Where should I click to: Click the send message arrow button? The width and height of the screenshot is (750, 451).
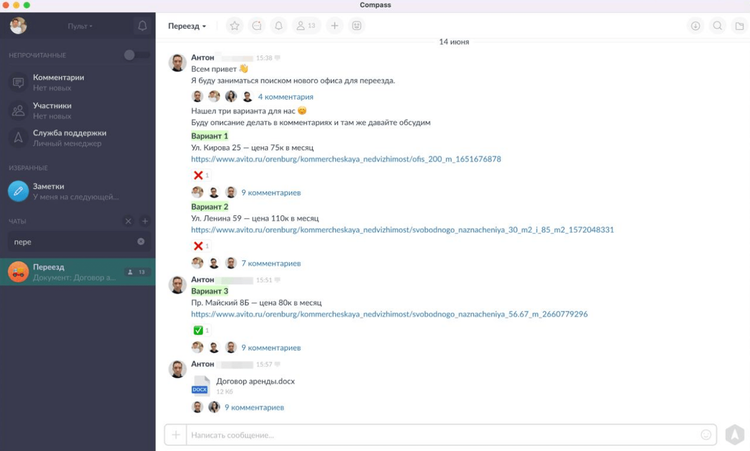tap(735, 435)
